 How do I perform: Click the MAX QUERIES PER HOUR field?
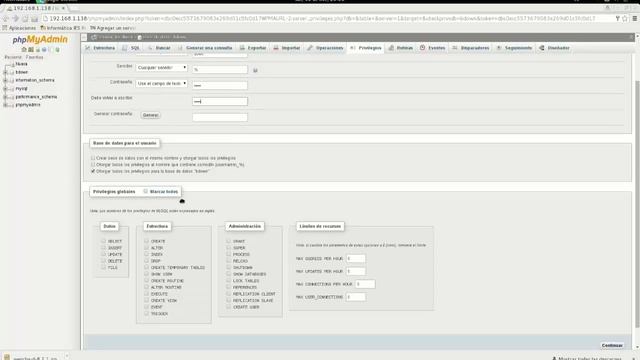pos(356,258)
